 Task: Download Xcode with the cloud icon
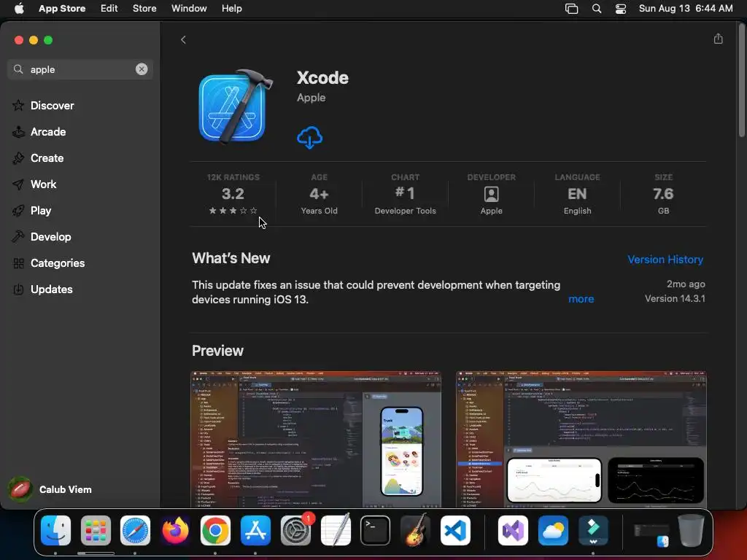tap(309, 138)
